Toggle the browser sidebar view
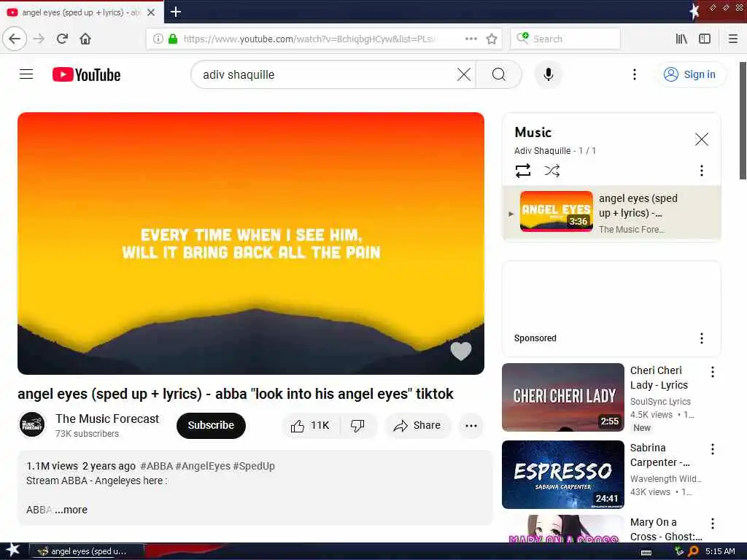 pyautogui.click(x=705, y=39)
